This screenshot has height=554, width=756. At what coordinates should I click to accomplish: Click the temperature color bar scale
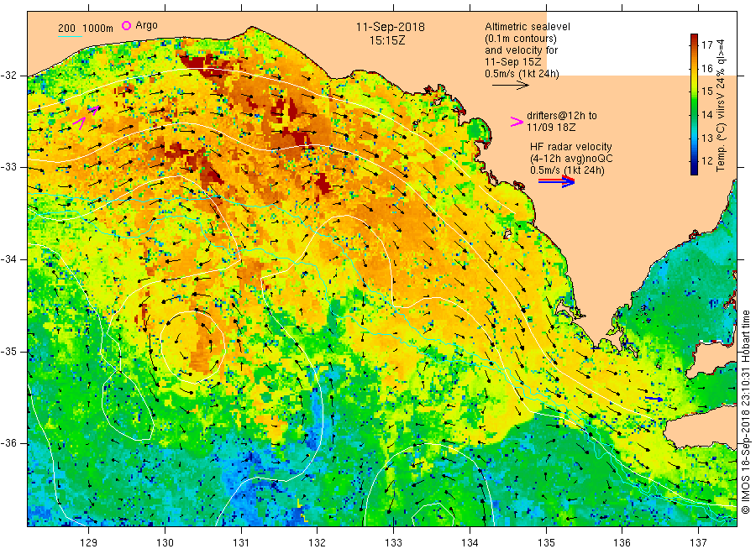point(695,104)
